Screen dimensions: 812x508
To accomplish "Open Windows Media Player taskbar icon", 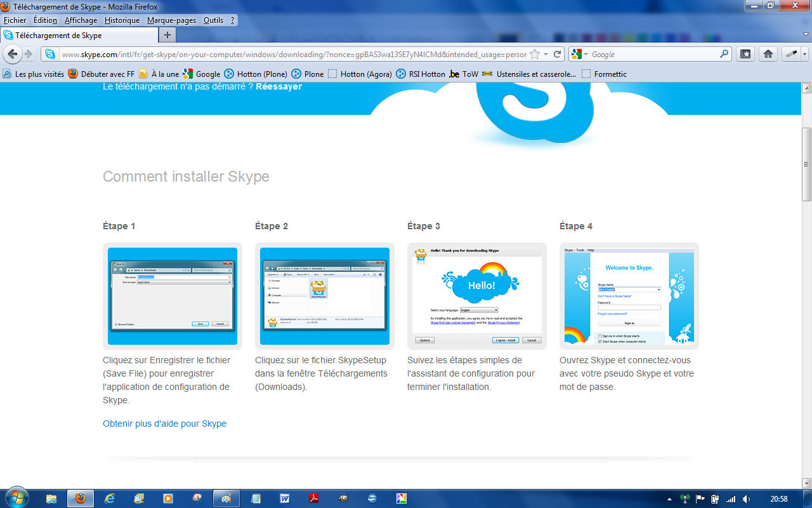I will click(x=168, y=498).
